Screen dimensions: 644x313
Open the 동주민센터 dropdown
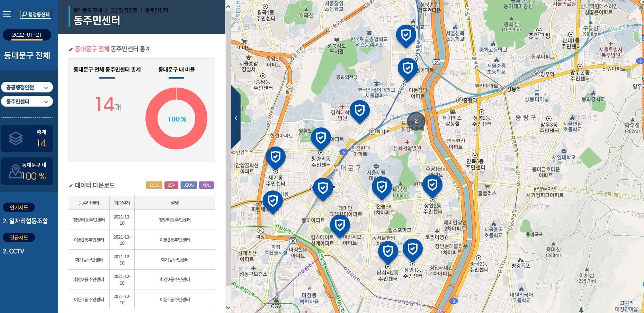(27, 101)
